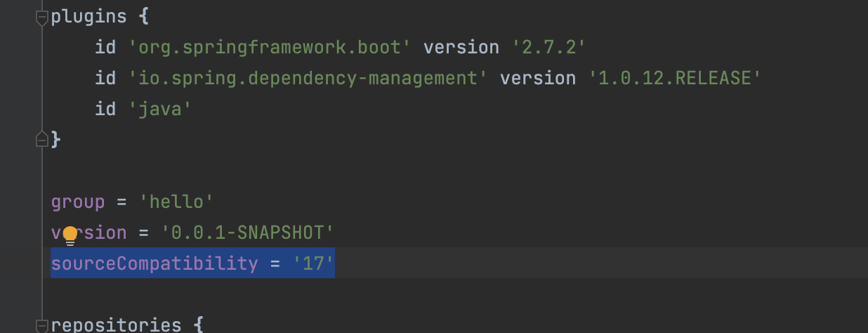Screen dimensions: 868x333
Task: Click the yellow lightbulb quick-fix icon
Action: click(x=70, y=235)
